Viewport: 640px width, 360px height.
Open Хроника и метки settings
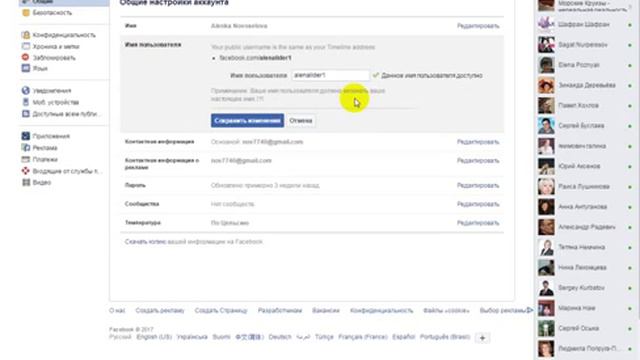tap(56, 46)
